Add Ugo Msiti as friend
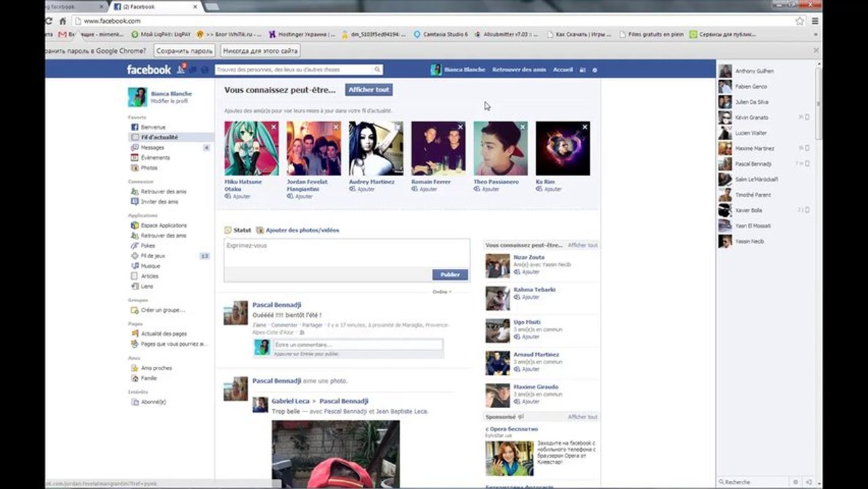Image resolution: width=868 pixels, height=489 pixels. pyautogui.click(x=527, y=337)
